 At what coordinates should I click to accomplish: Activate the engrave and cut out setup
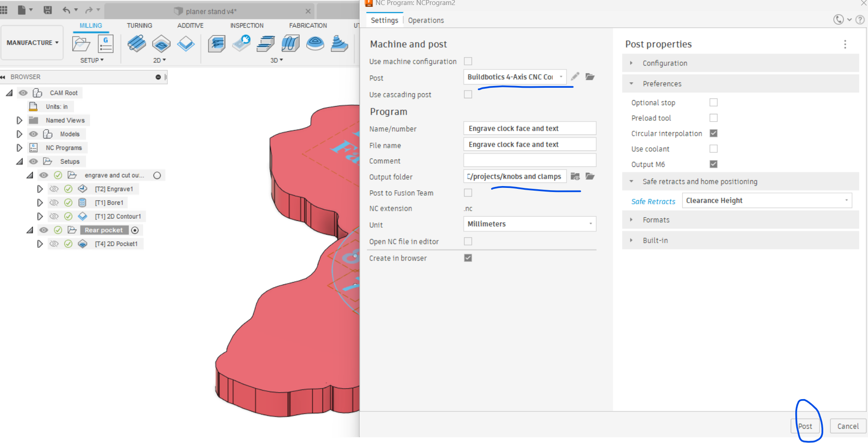pos(157,176)
